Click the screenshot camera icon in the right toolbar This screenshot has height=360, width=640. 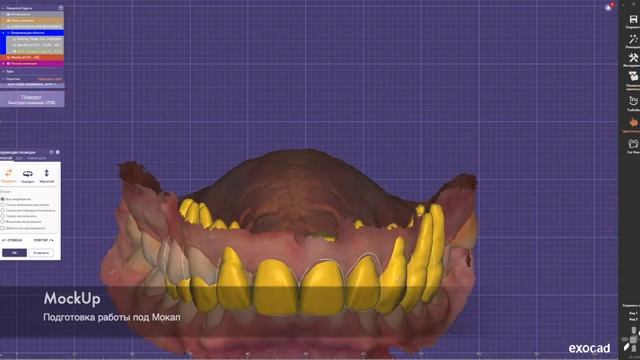633,76
